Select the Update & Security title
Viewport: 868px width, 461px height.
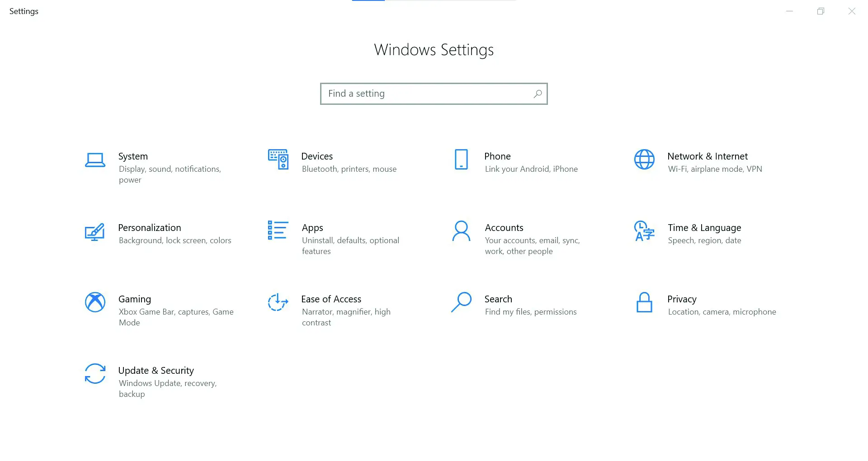pos(156,371)
